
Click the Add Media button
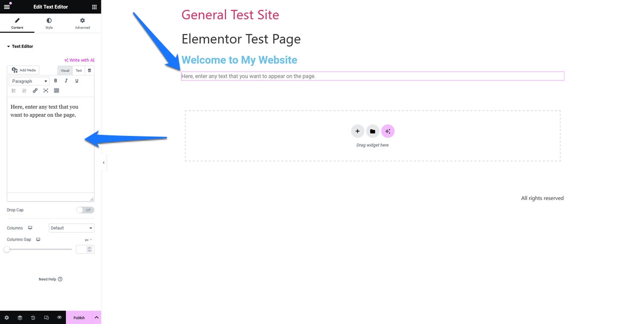click(23, 70)
